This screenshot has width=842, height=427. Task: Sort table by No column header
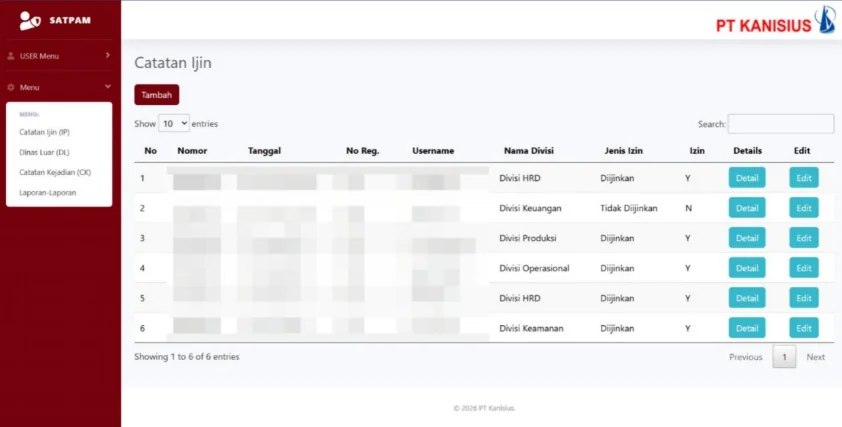(150, 151)
